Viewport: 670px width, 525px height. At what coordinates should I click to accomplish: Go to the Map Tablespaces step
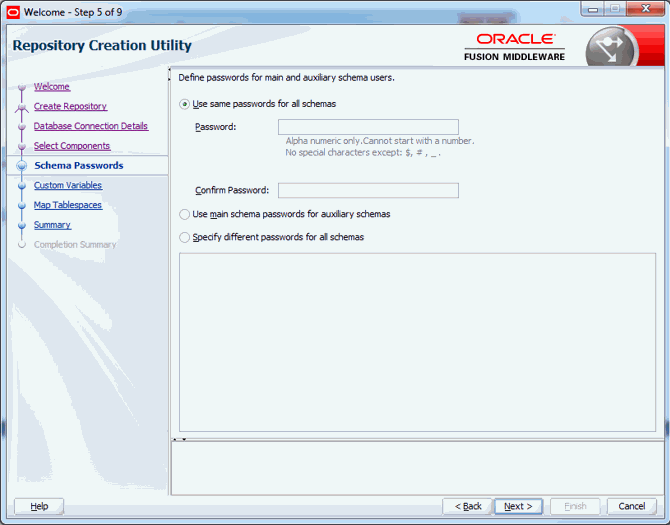point(68,205)
